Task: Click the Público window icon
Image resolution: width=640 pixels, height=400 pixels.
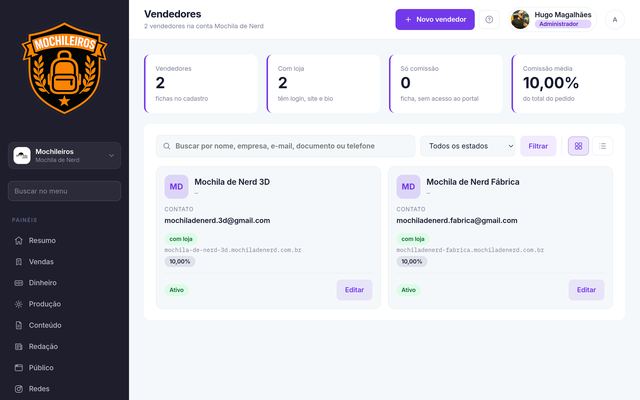Action: pos(19,368)
